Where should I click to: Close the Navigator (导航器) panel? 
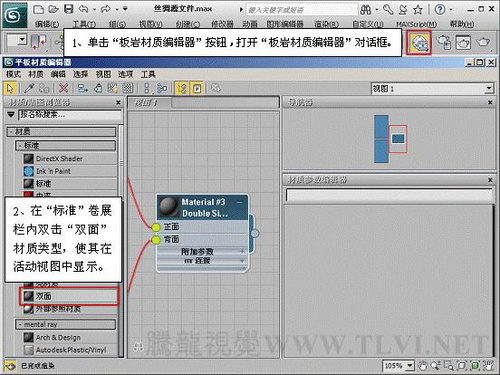[x=490, y=102]
